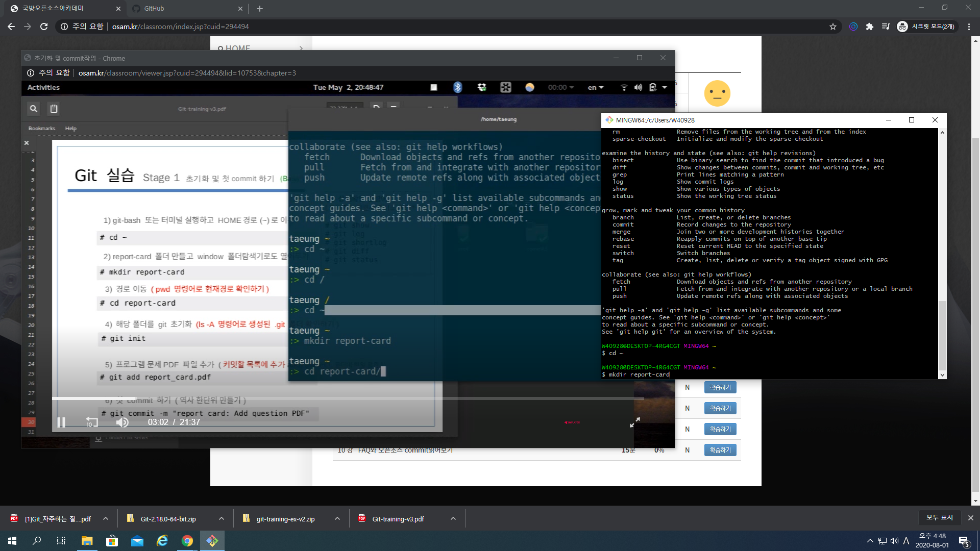Rewind video ten seconds

91,422
